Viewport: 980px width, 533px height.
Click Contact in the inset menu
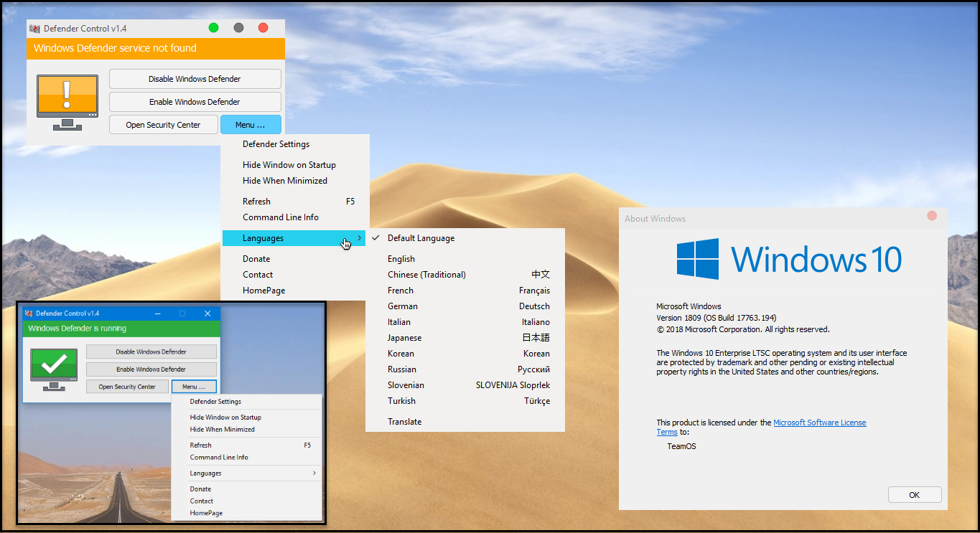(x=247, y=501)
